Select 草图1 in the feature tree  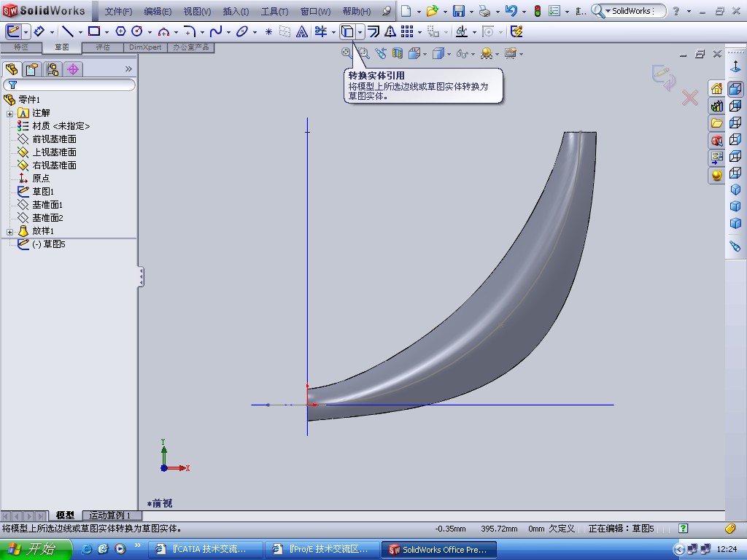pos(43,192)
